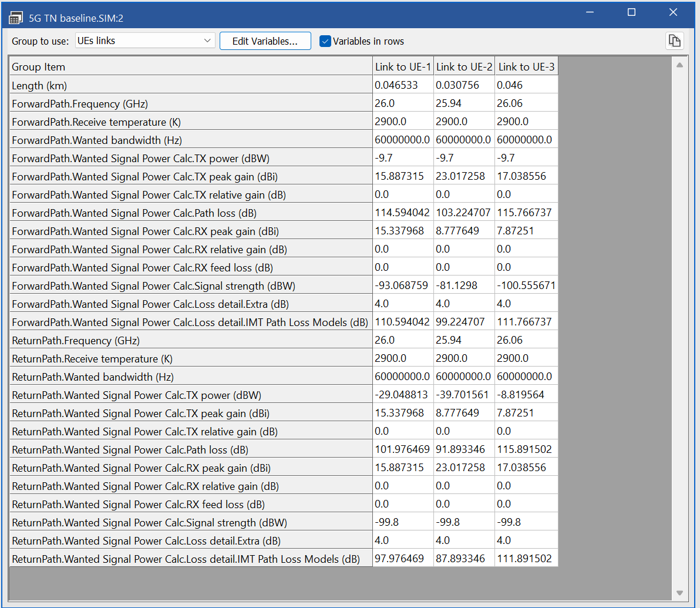Click the Edit Variables button
Screen dimensions: 700x608
265,41
